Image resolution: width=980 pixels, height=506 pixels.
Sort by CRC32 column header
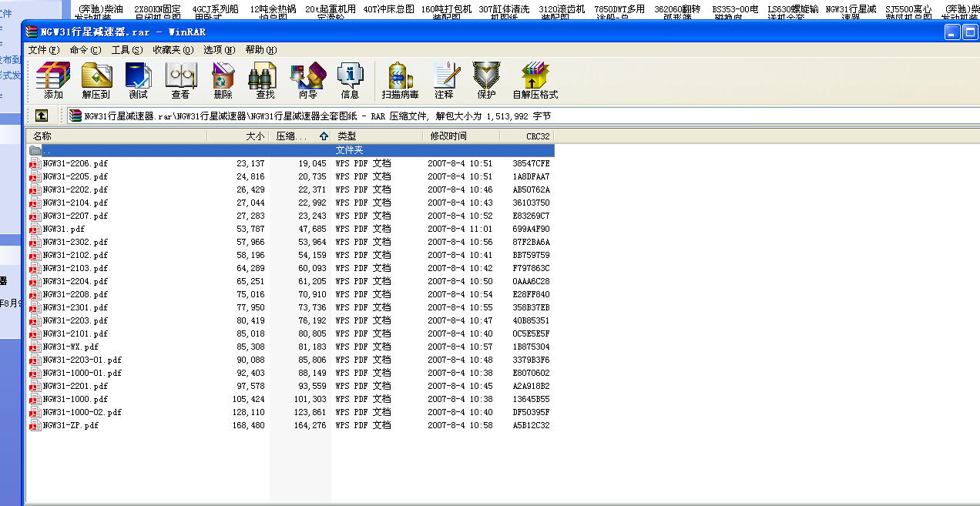(527, 136)
